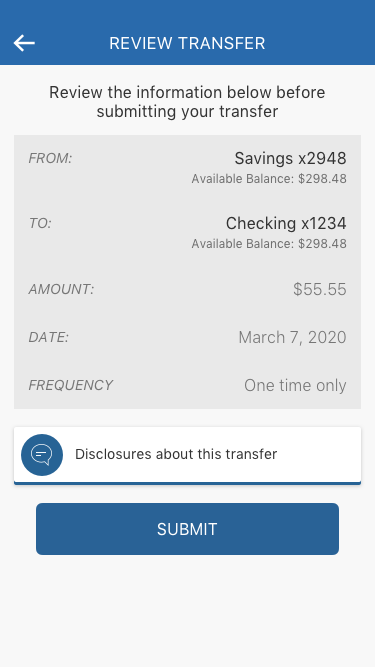Tap the March 7, 2020 date
Viewport: 375px width, 667px height.
coord(293,337)
